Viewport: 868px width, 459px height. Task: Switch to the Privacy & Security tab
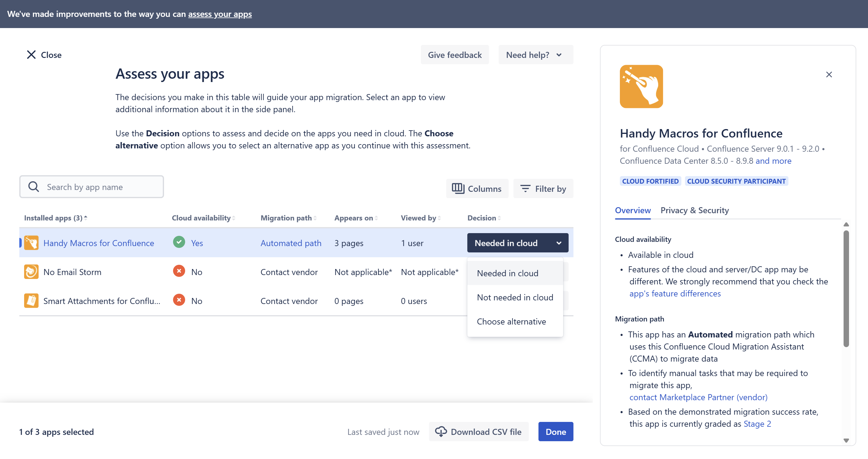694,210
